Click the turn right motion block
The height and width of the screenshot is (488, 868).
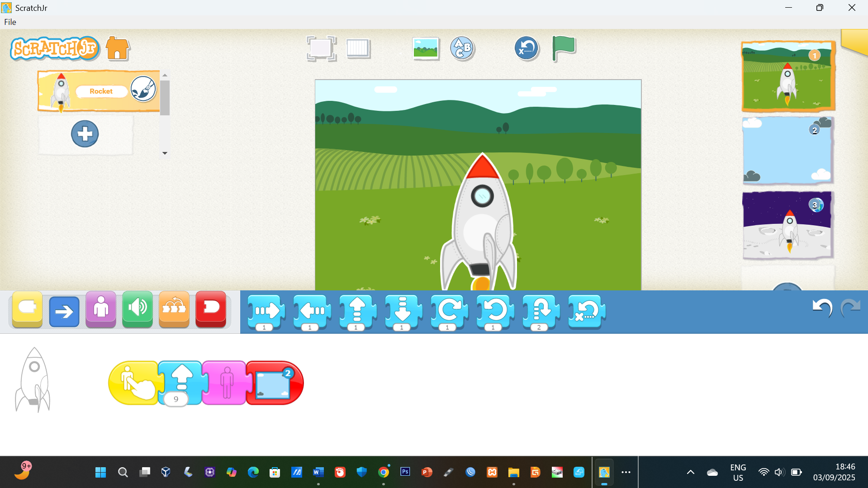click(x=449, y=311)
